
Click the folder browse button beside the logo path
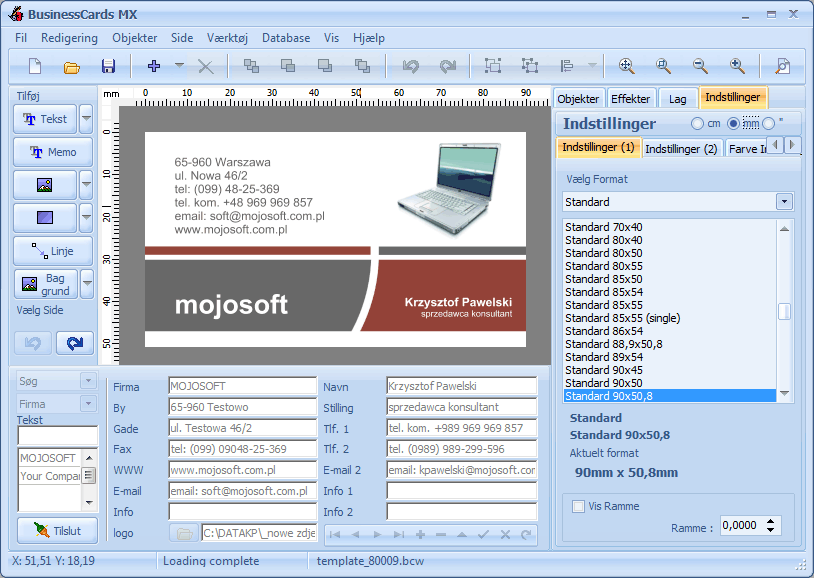pyautogui.click(x=184, y=533)
